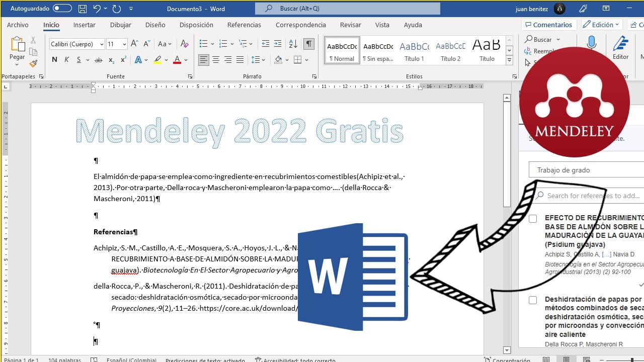
Task: Expand the bullet list options
Action: tap(213, 44)
